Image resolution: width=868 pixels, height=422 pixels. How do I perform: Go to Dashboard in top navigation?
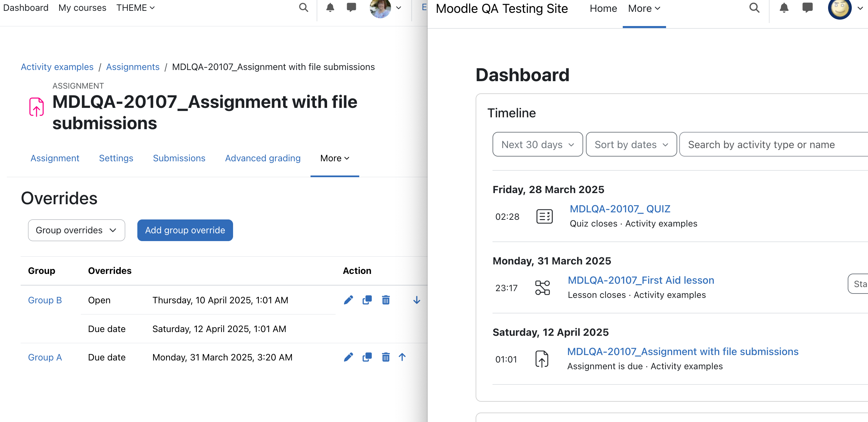click(x=26, y=8)
